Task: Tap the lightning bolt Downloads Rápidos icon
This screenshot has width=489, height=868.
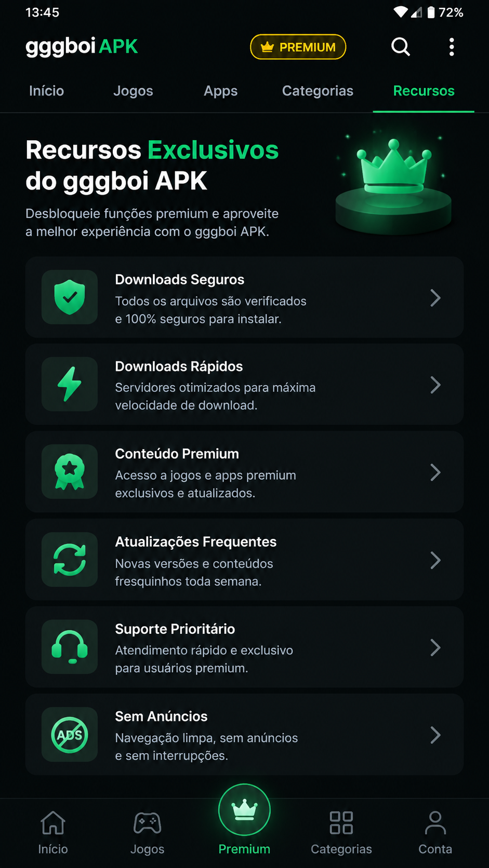Action: pos(70,384)
